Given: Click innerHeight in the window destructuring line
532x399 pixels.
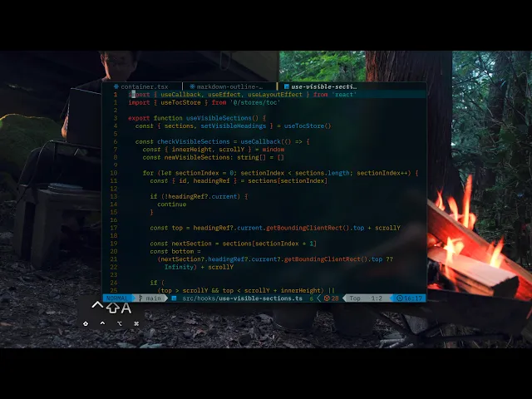Looking at the screenshot, I should click(192, 150).
